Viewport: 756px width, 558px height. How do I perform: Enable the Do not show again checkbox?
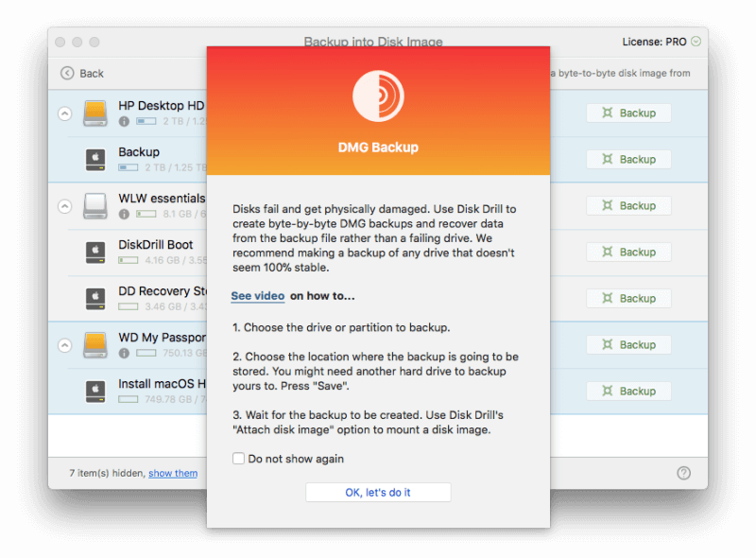[239, 458]
